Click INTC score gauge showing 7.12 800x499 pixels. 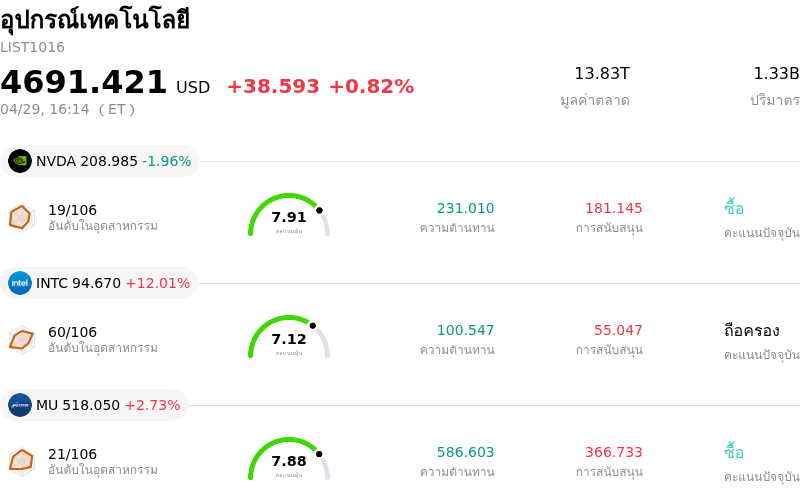click(x=289, y=338)
